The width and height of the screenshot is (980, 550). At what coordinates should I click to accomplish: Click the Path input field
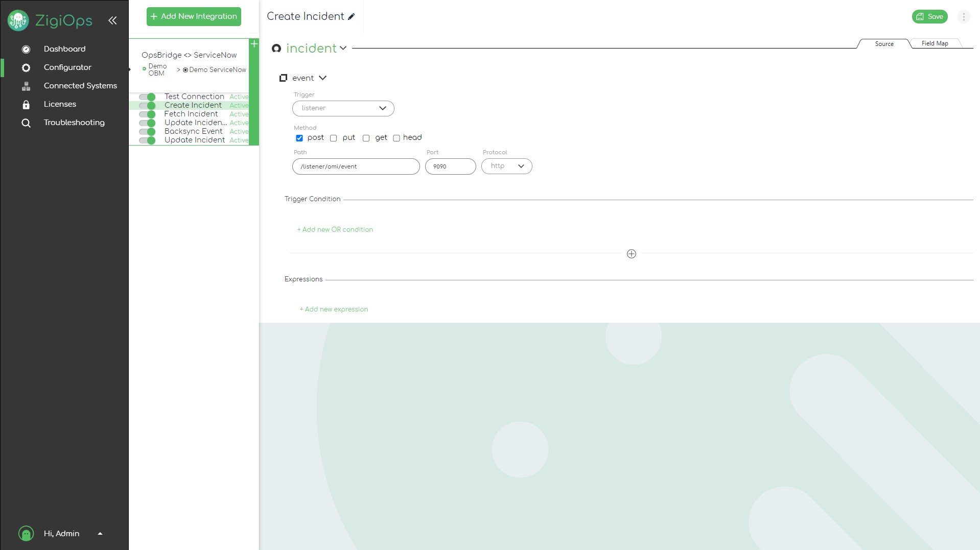(x=356, y=166)
